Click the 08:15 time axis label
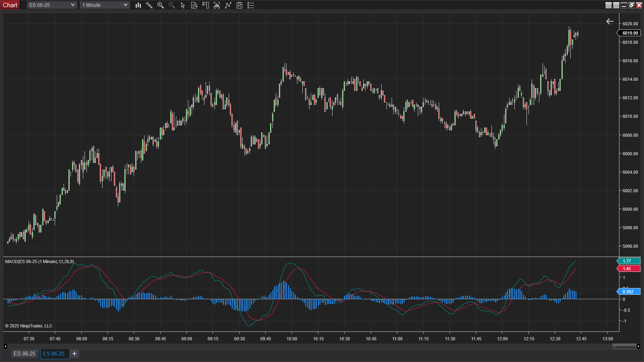The image size is (644, 362). (x=108, y=339)
